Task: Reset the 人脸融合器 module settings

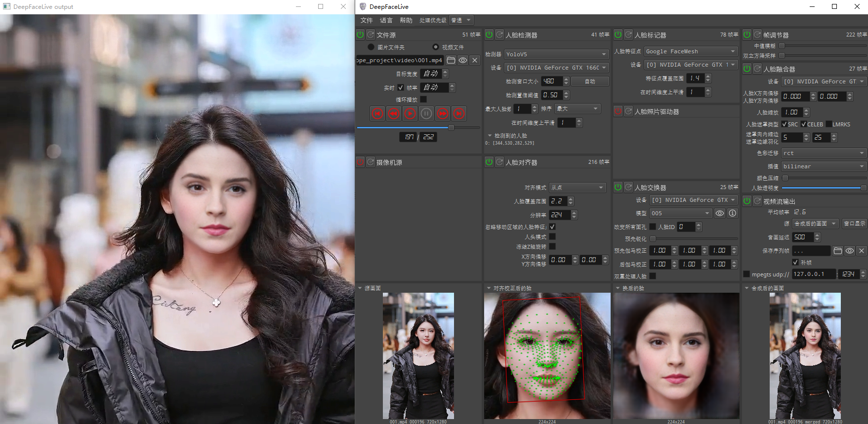Action: [x=757, y=69]
